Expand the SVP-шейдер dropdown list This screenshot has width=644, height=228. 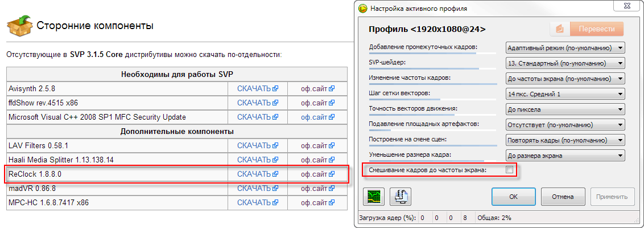coord(565,63)
